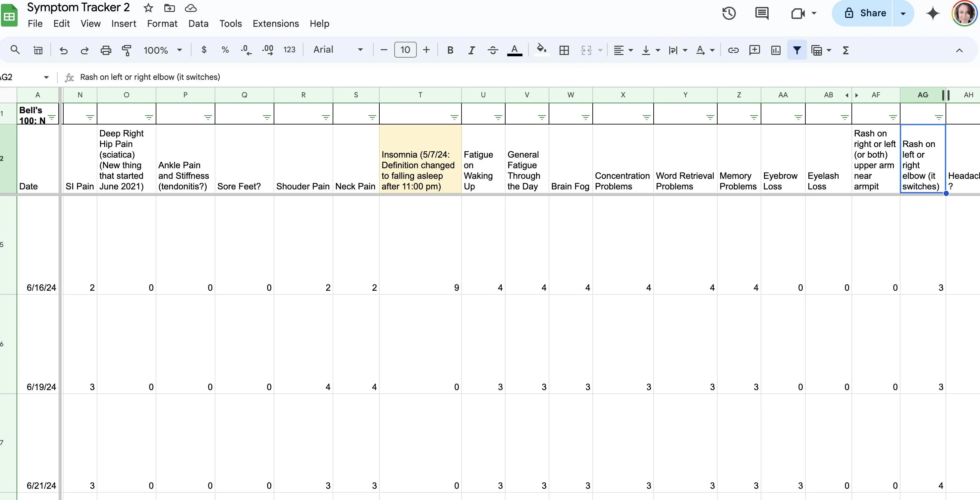Toggle bold formatting
980x500 pixels.
450,50
